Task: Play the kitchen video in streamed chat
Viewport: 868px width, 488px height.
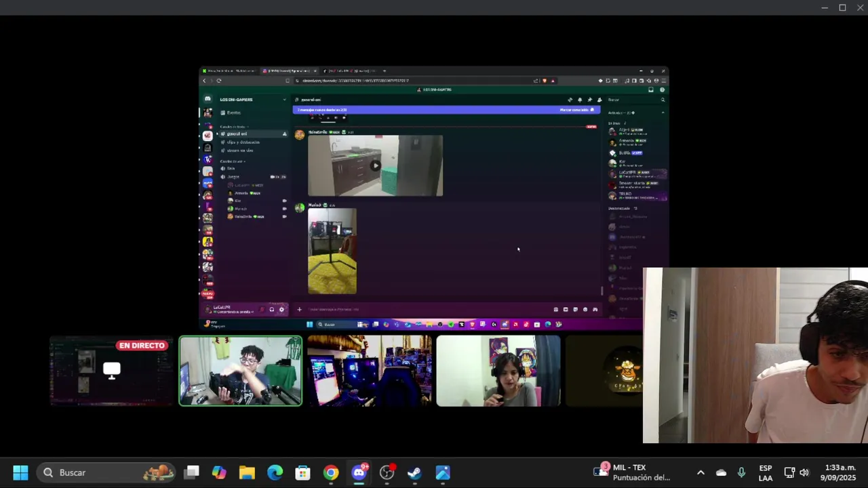Action: point(375,165)
